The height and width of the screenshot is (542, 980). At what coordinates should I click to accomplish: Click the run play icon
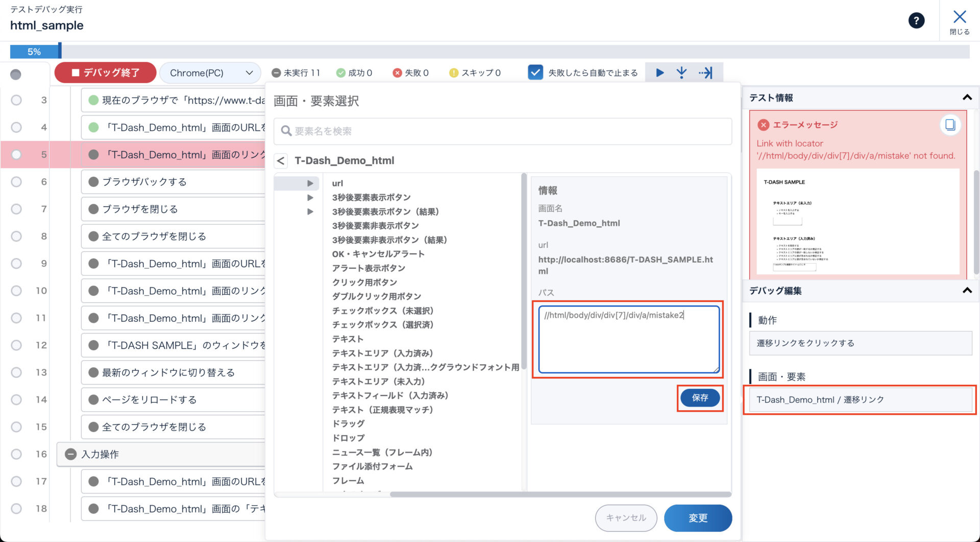point(659,73)
